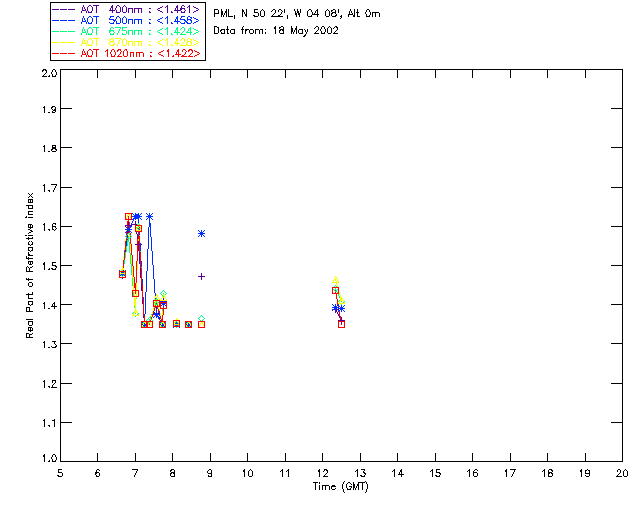Pick the yellow AOT 870nm legend entry
The image size is (640, 512).
click(x=126, y=42)
